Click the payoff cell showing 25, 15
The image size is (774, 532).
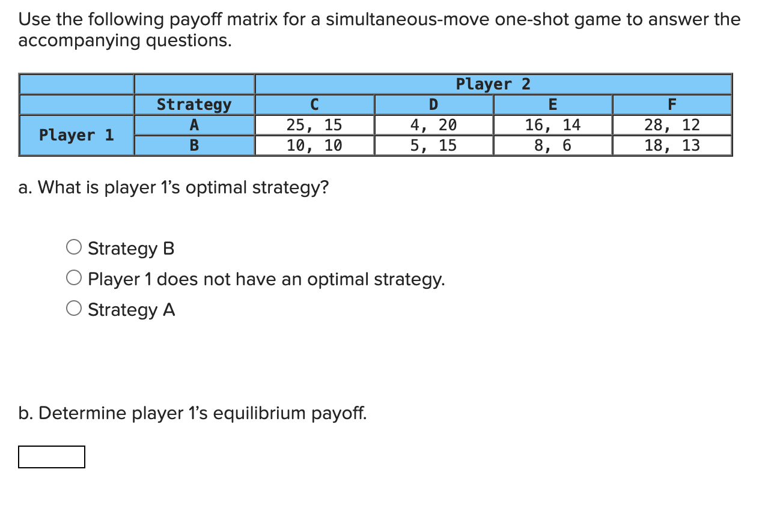tap(314, 125)
